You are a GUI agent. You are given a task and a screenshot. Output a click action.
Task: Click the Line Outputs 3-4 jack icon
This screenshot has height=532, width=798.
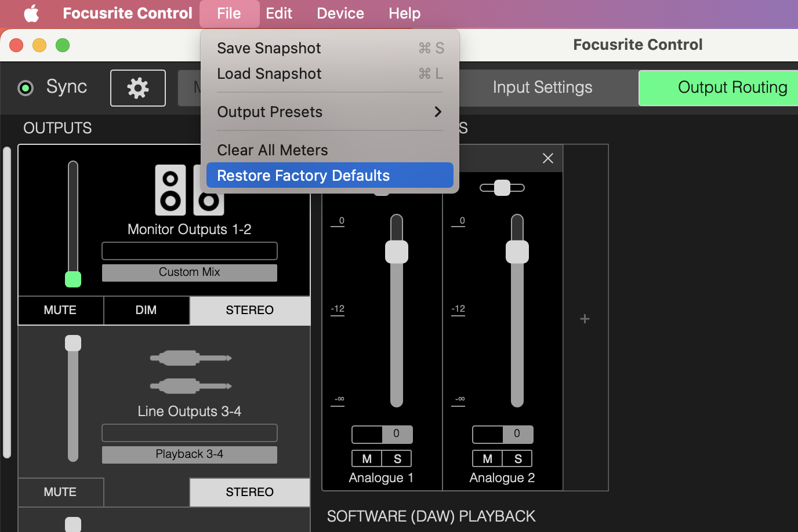click(191, 372)
